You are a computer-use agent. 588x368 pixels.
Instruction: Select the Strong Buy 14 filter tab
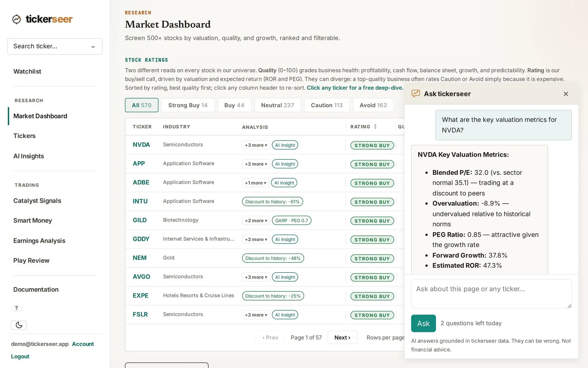click(188, 105)
